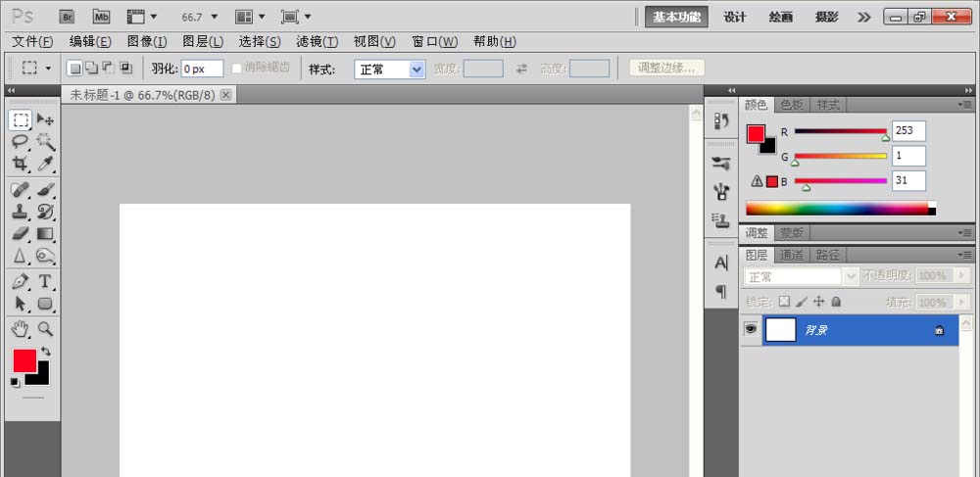Switch to the 通道 tab

(x=792, y=255)
